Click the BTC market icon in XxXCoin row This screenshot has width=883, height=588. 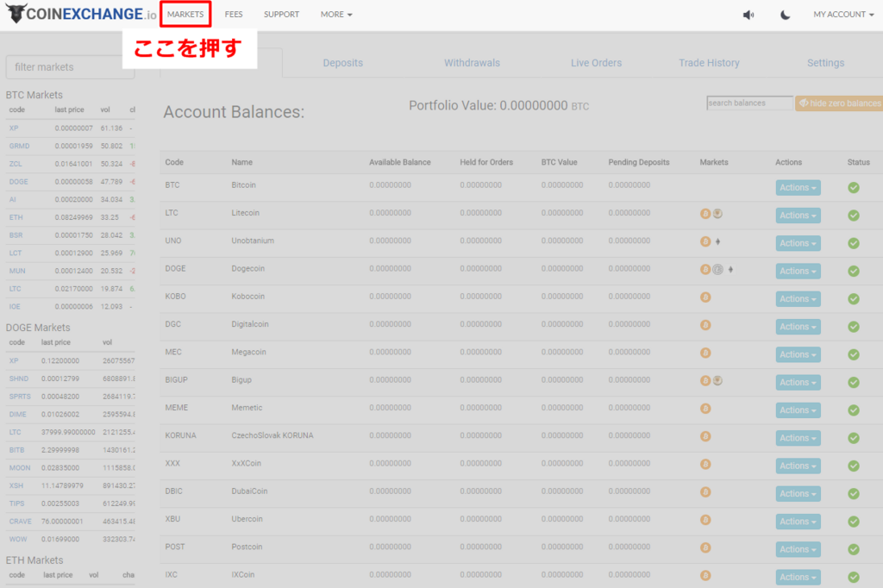[705, 464]
